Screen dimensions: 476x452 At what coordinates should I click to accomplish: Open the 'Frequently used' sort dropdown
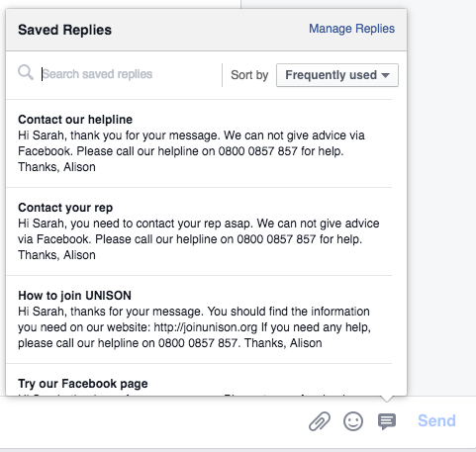tap(337, 75)
